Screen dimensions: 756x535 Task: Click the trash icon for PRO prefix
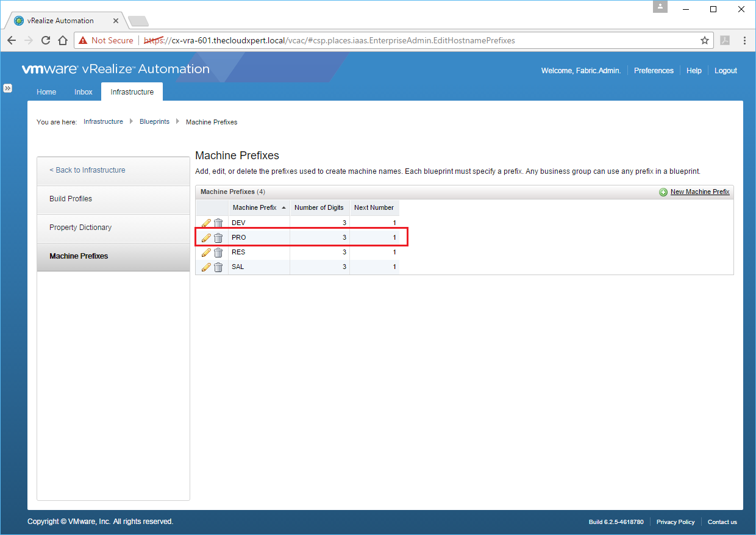pyautogui.click(x=218, y=238)
